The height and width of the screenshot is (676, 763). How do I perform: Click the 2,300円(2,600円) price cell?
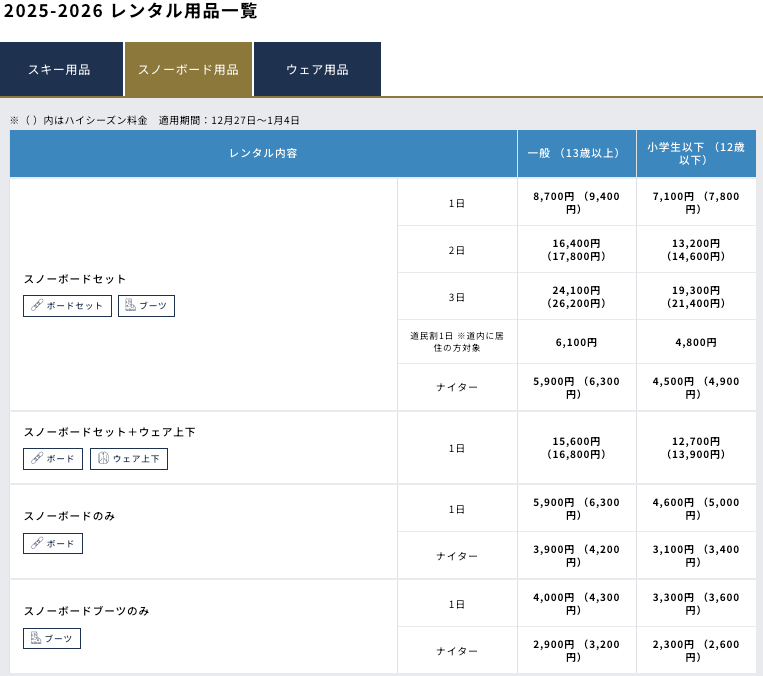point(696,650)
